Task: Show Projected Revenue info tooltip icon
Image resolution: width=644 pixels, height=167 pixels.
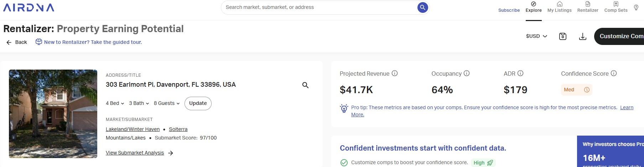Action: point(395,73)
